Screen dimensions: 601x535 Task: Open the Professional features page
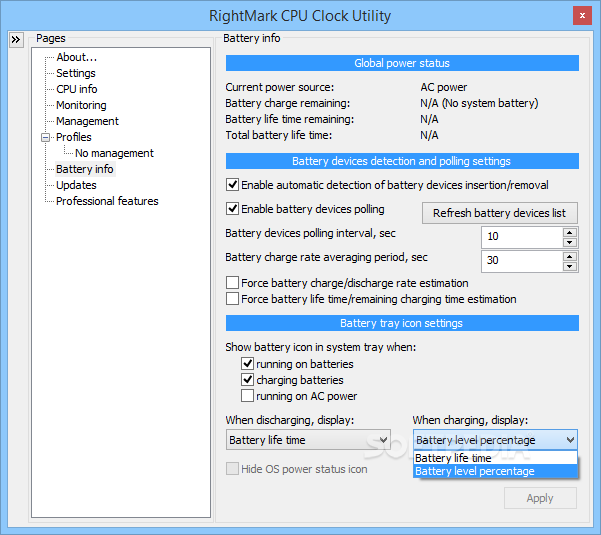tap(107, 201)
